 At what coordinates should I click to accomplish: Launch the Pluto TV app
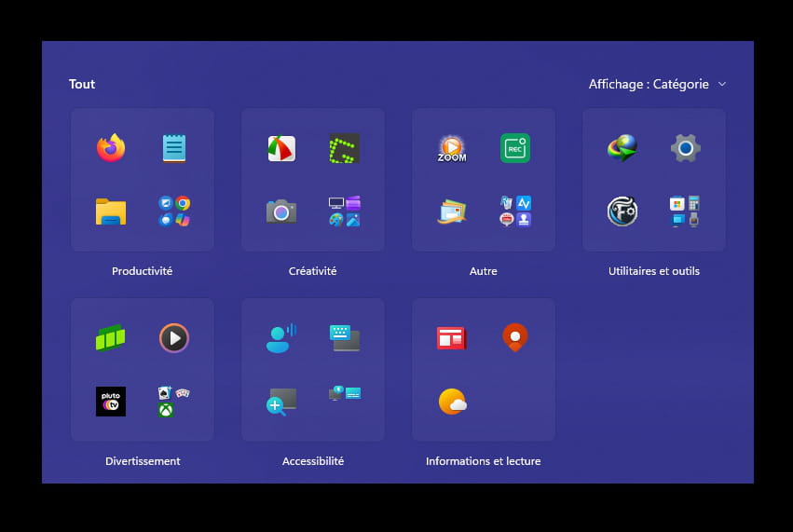click(111, 402)
